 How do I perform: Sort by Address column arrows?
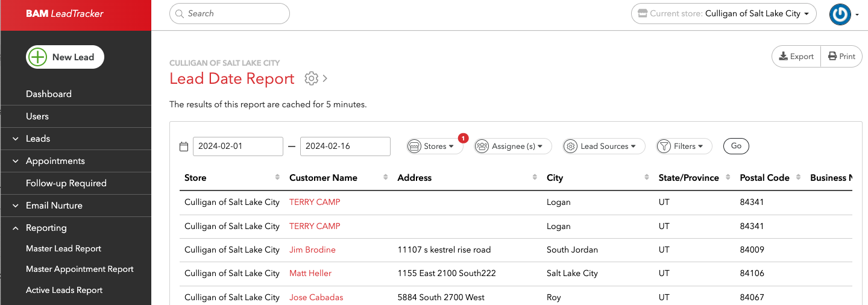(535, 177)
